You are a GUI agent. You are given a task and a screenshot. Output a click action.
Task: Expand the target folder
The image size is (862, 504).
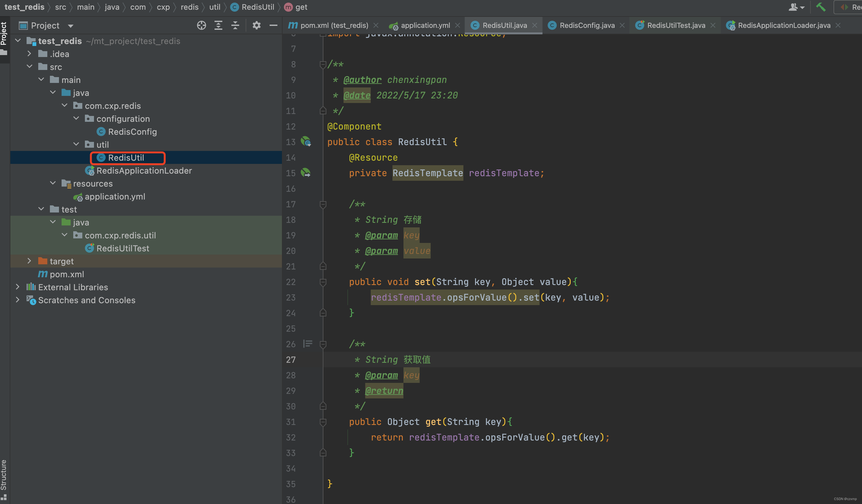pyautogui.click(x=29, y=261)
